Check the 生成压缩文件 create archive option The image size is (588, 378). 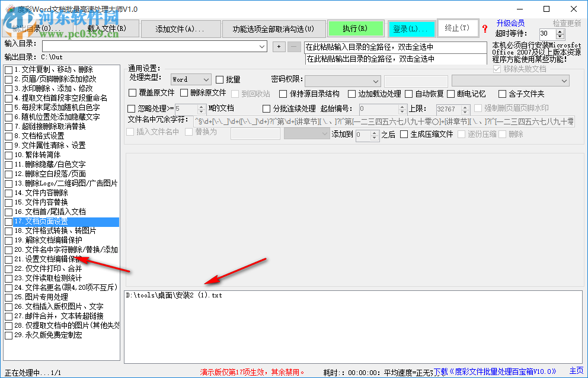click(403, 133)
